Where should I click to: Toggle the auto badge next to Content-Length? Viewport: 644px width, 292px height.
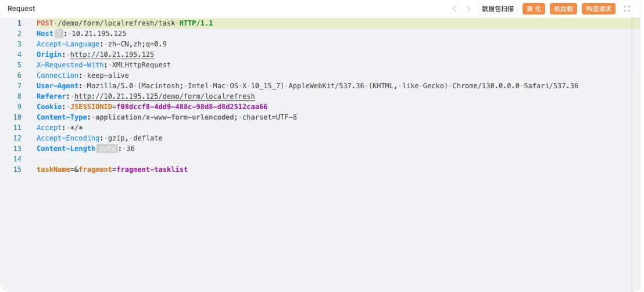click(108, 149)
